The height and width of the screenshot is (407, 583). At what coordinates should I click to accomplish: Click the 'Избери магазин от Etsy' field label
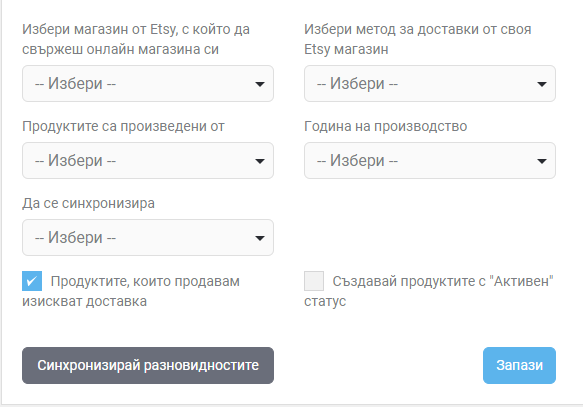pyautogui.click(x=136, y=39)
